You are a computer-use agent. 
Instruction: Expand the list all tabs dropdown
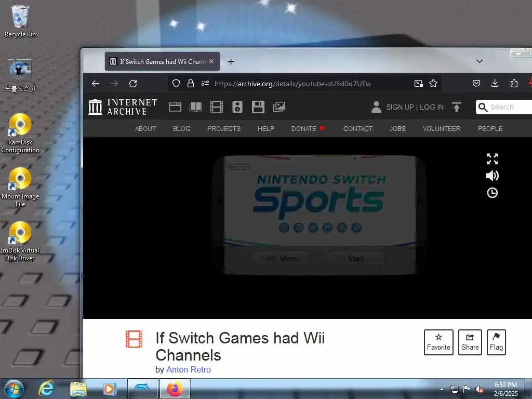pyautogui.click(x=480, y=61)
